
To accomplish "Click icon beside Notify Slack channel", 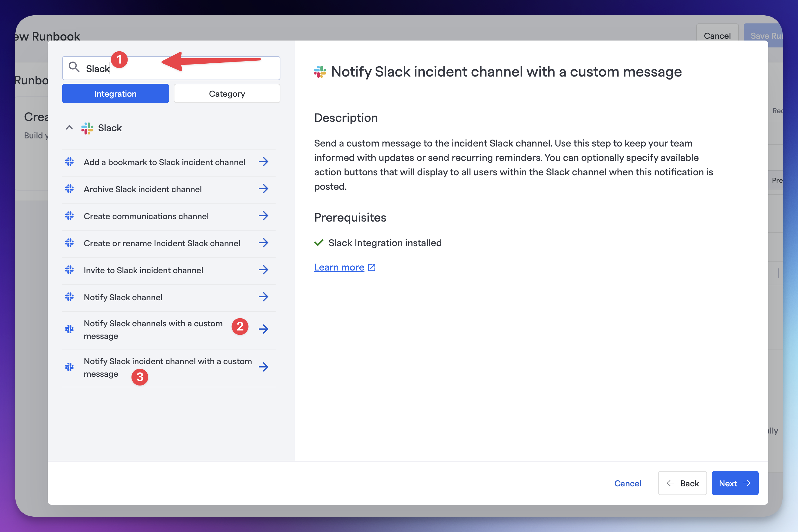I will coord(70,297).
